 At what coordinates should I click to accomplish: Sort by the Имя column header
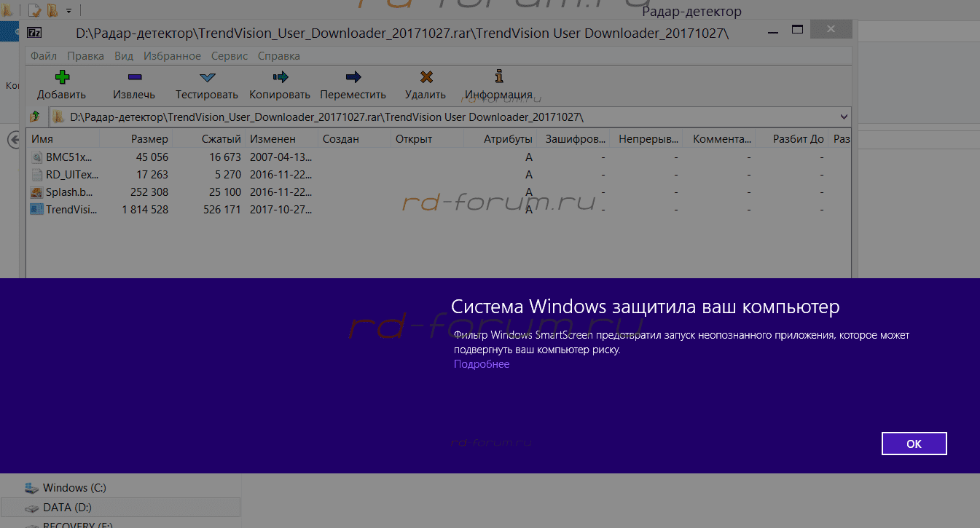(x=62, y=139)
